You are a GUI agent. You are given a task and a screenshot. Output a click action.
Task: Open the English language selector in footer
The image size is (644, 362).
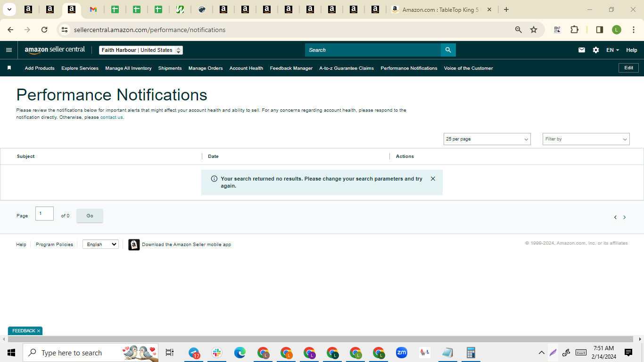click(x=100, y=244)
